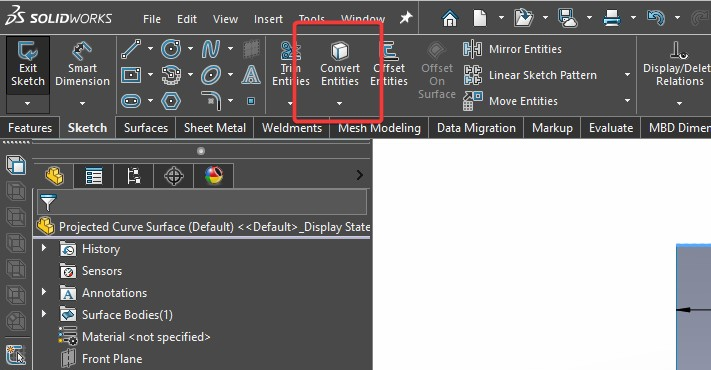The height and width of the screenshot is (370, 711).
Task: Select the Offset On Surface tool
Action: click(x=437, y=70)
